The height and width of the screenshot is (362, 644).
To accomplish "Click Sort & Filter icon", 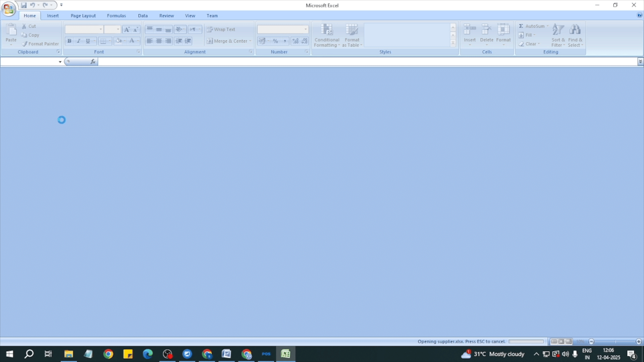I will [558, 35].
